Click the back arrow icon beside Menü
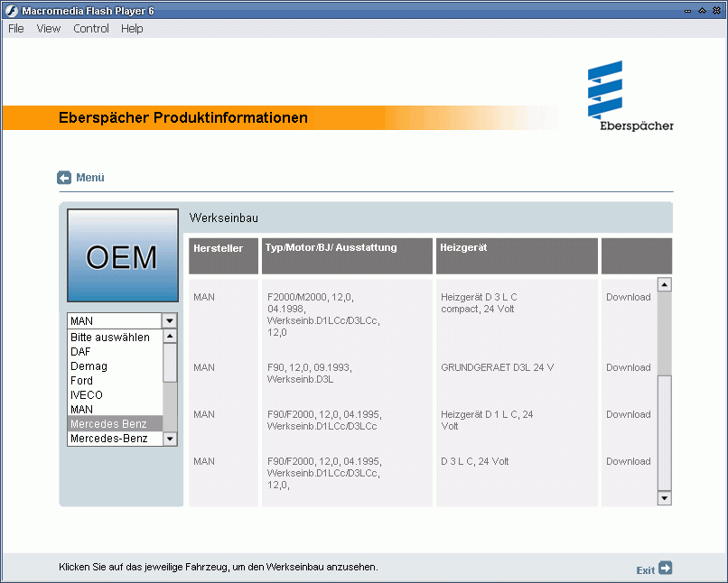This screenshot has height=583, width=728. click(64, 178)
